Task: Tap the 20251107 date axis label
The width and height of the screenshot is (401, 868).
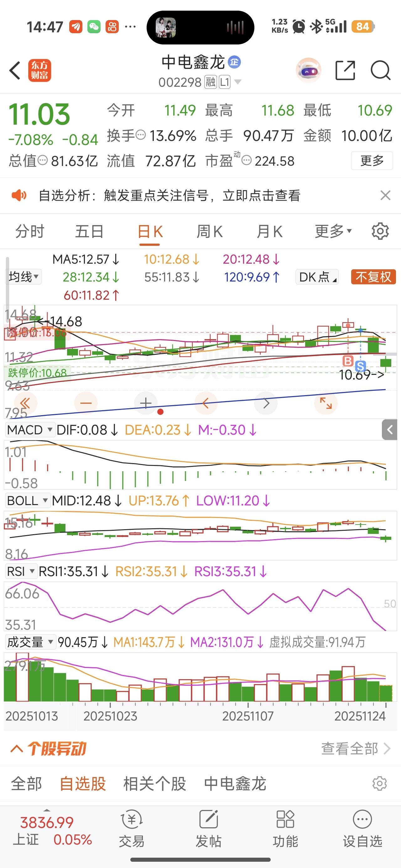Action: point(248,716)
